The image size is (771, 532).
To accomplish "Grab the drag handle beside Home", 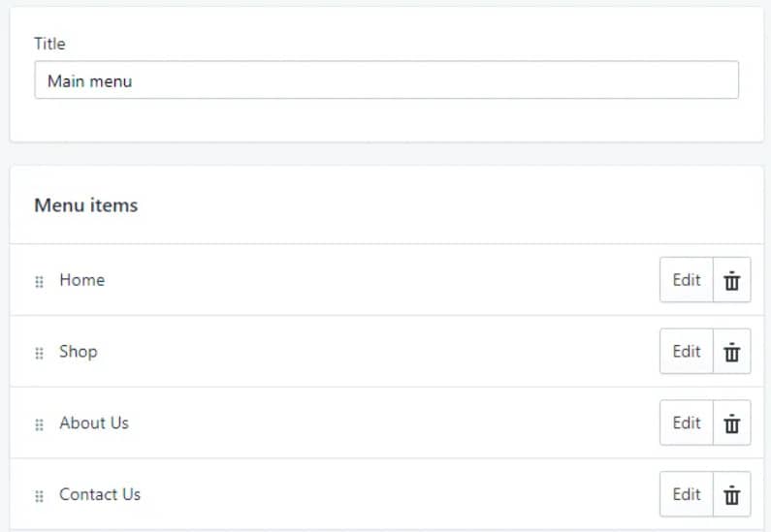I will [40, 281].
